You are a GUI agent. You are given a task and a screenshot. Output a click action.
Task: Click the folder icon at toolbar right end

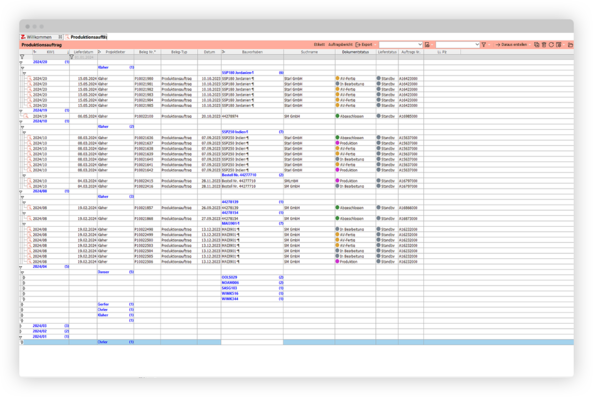(570, 45)
